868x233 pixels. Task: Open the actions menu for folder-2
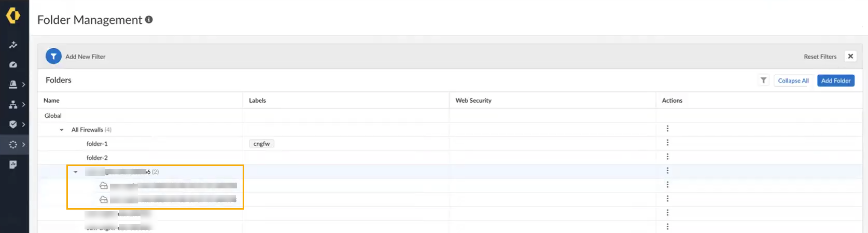coord(667,157)
